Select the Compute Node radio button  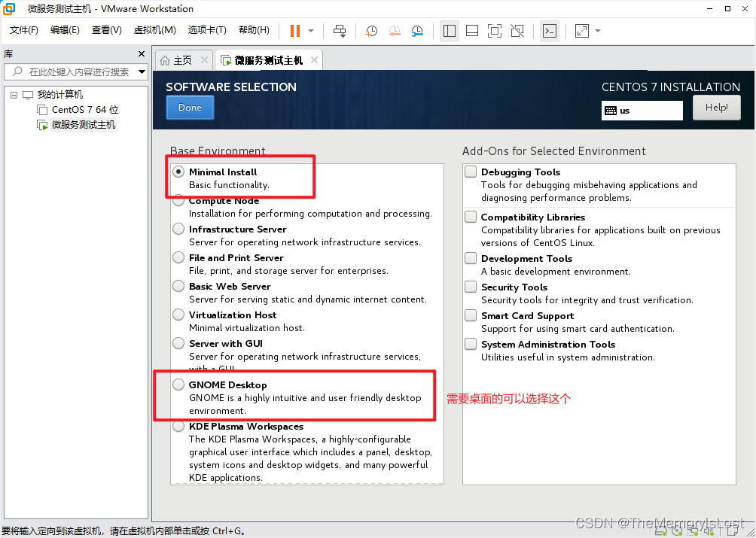pos(178,200)
